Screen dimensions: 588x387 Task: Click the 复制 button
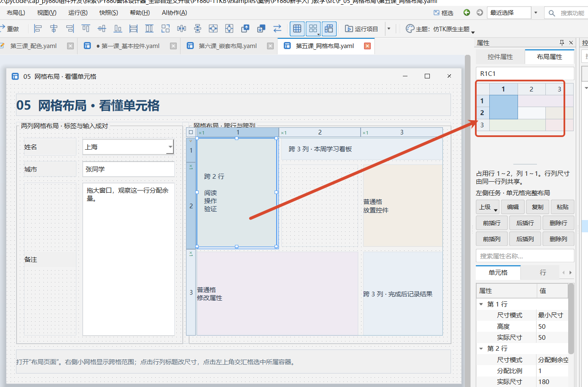pos(538,207)
